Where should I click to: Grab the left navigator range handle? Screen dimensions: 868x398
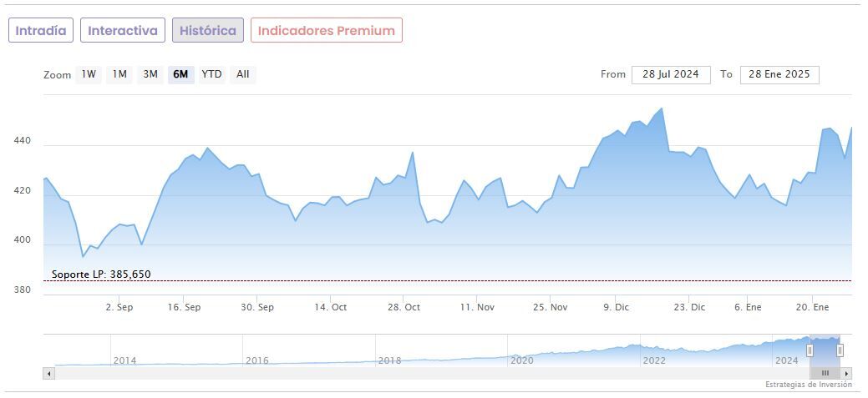[810, 350]
